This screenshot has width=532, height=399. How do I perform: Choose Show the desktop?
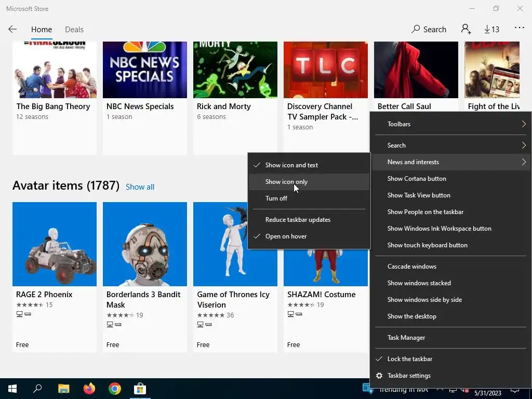[451, 316]
